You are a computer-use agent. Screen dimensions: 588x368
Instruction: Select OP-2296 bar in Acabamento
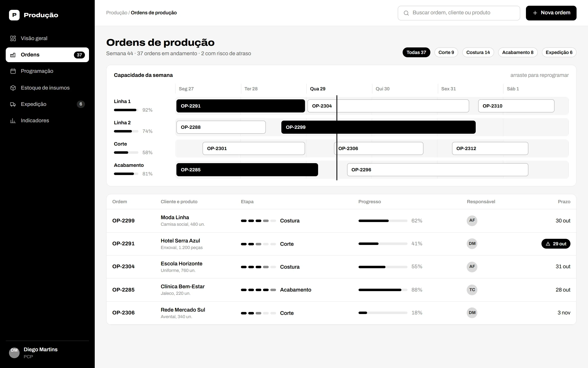pyautogui.click(x=437, y=170)
